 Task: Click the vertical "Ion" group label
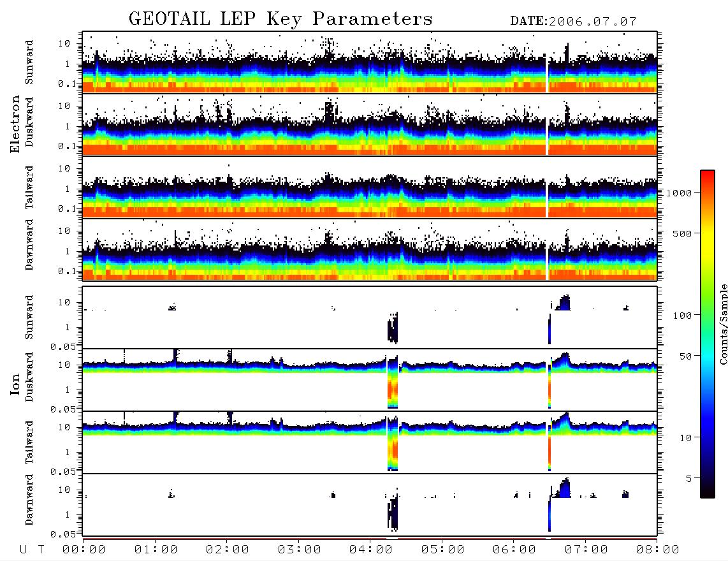point(15,384)
